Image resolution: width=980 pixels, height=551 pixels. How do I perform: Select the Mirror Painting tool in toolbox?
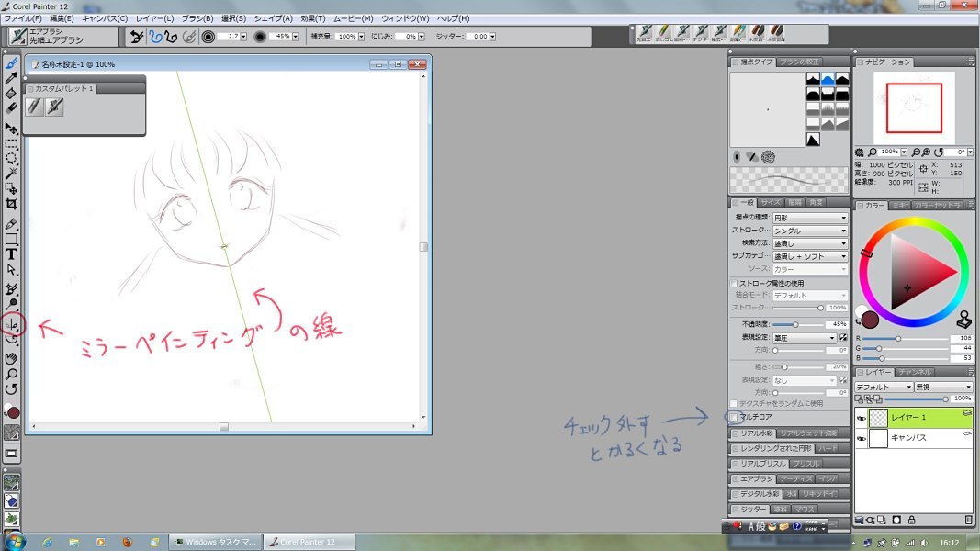coord(12,322)
